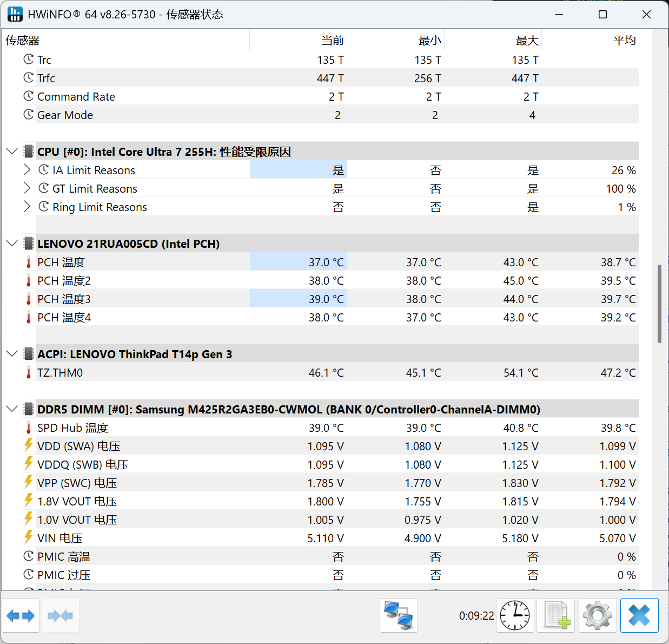669x644 pixels.
Task: Click the elapsed time 0:09:22
Action: 476,616
